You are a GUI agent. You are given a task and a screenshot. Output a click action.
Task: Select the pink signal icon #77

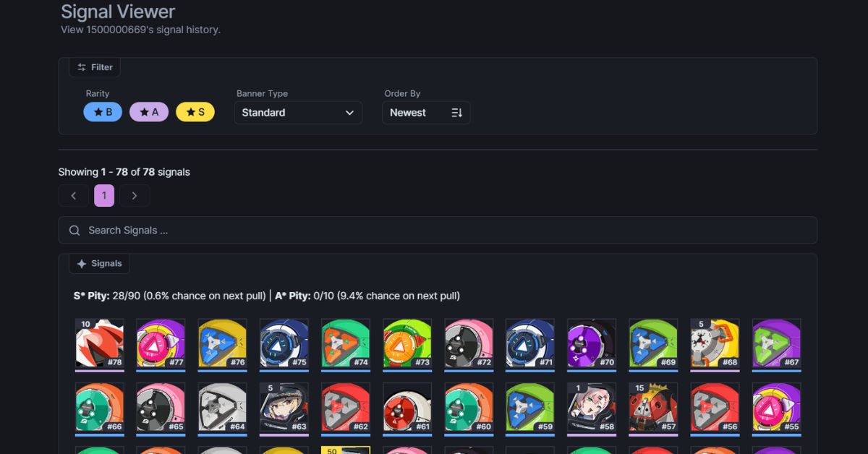click(x=161, y=343)
